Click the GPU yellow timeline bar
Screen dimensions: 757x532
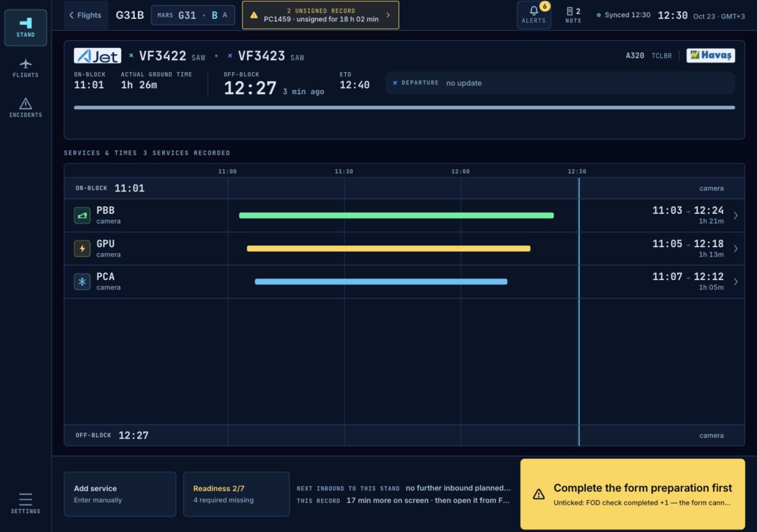tap(389, 248)
